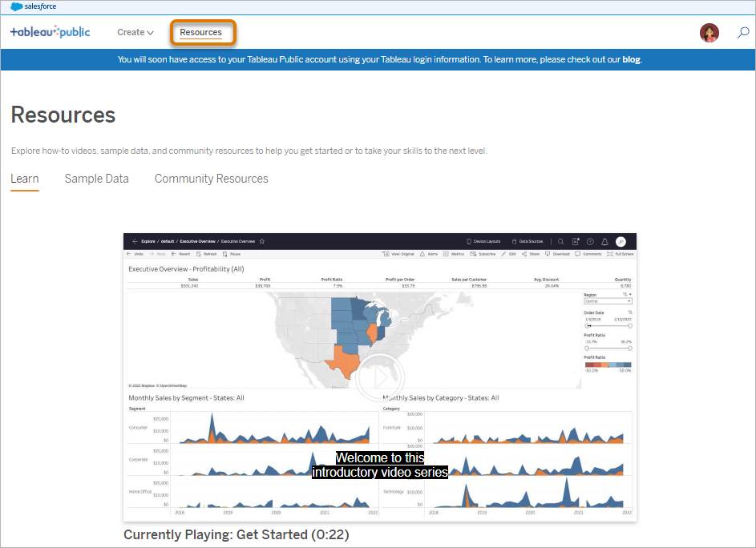
Task: Switch to the Community Resources tab
Action: (211, 179)
